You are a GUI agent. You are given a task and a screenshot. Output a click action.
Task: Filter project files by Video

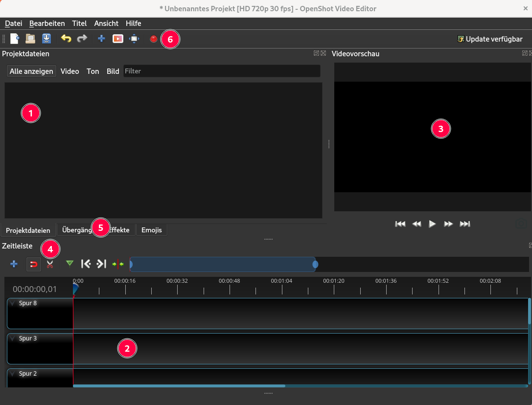69,71
